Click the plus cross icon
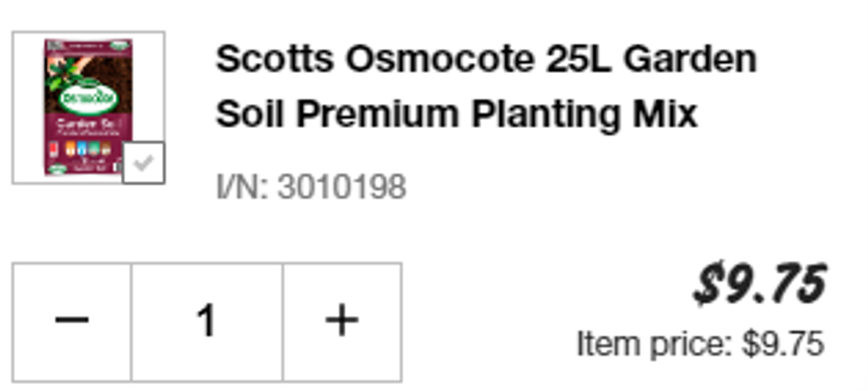The height and width of the screenshot is (391, 868). (342, 320)
